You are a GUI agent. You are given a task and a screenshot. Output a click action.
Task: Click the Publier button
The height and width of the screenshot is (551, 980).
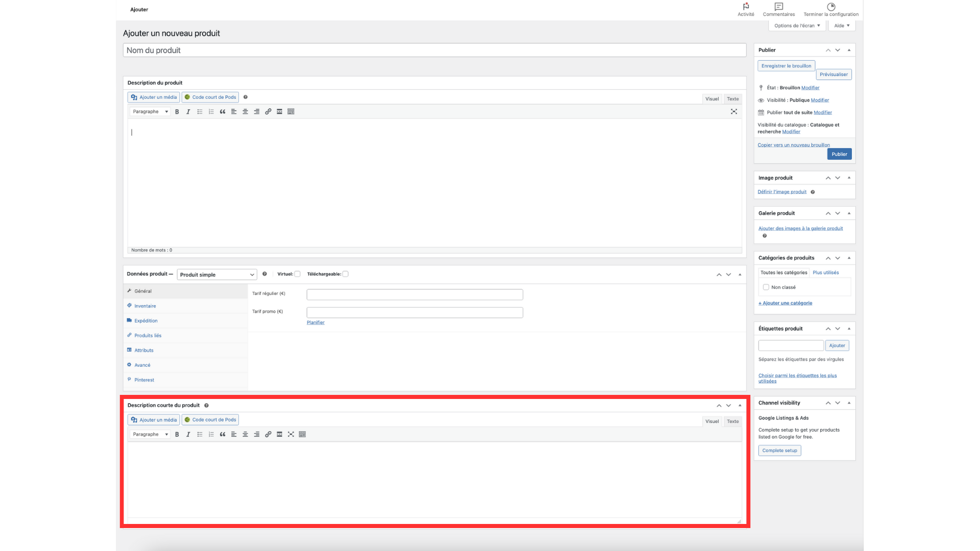pos(839,154)
